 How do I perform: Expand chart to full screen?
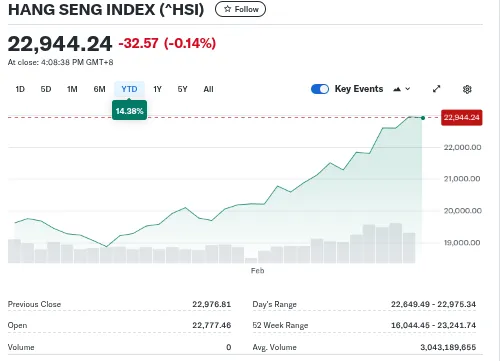pos(436,89)
